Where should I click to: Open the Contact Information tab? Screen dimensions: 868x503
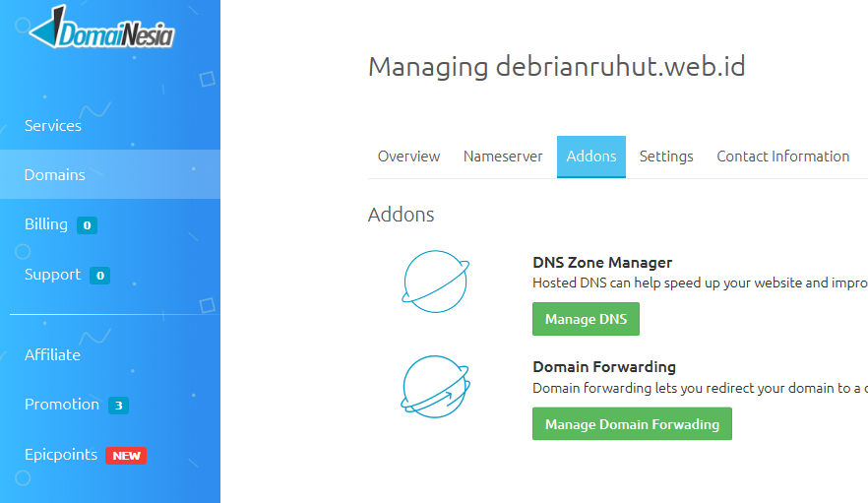point(782,157)
